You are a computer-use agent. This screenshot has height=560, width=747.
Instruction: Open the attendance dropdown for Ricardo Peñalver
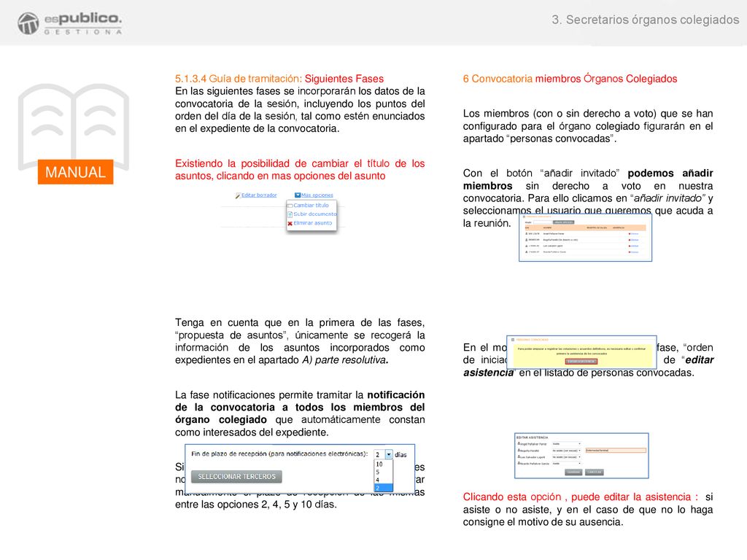point(566,463)
